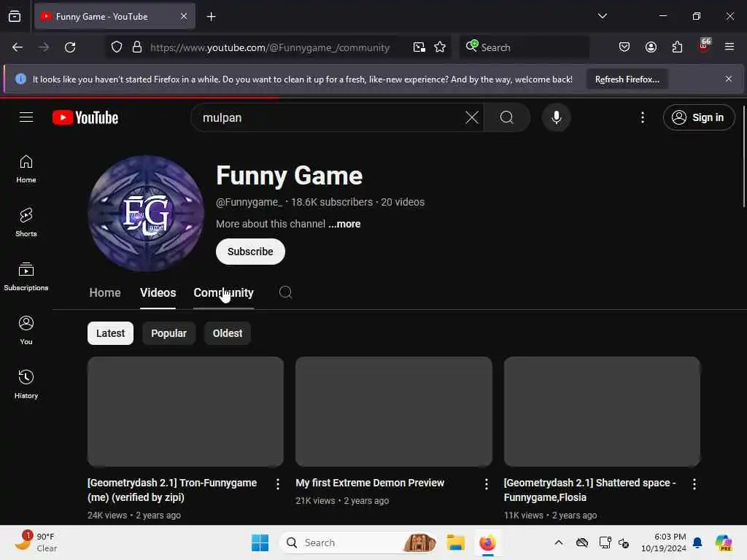Viewport: 747px width, 560px height.
Task: Clear the YouTube search text with the X
Action: (472, 117)
